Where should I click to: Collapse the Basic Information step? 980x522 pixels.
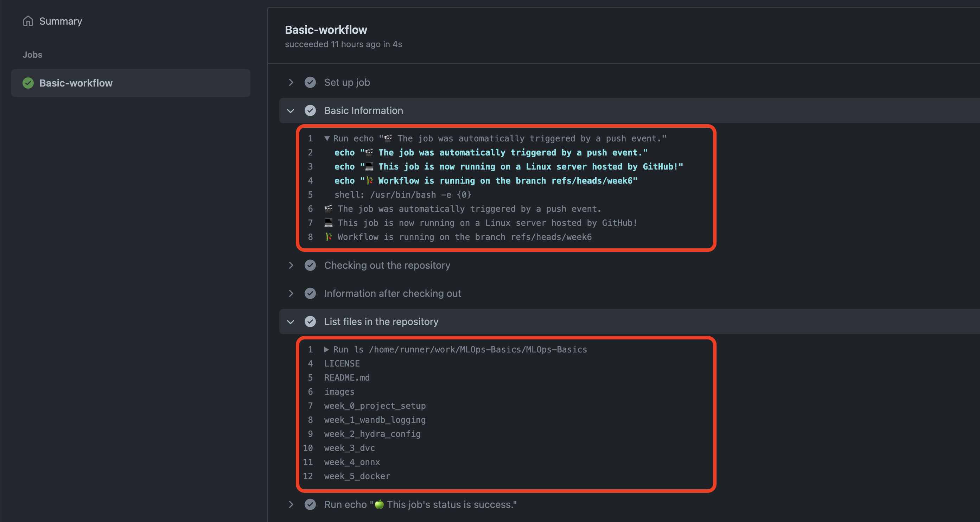pyautogui.click(x=291, y=111)
